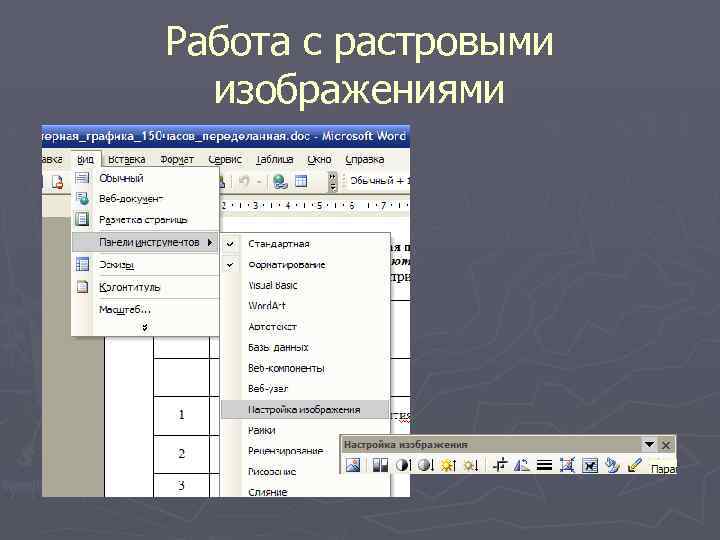Enable the Веб-компоненты toolbar
This screenshot has width=720, height=540.
305,368
